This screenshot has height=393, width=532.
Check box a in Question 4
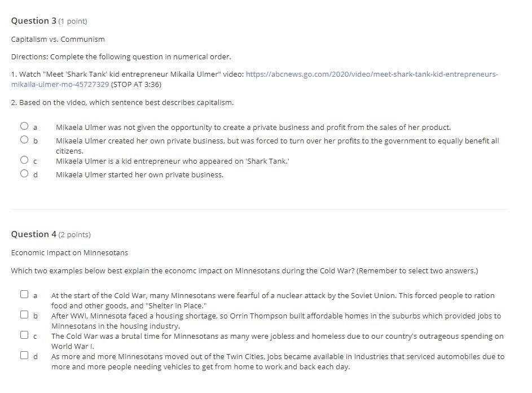[x=25, y=294]
